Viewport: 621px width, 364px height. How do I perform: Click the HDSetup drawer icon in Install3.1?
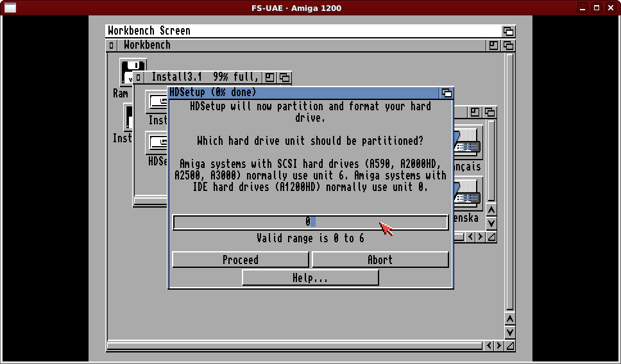point(157,143)
